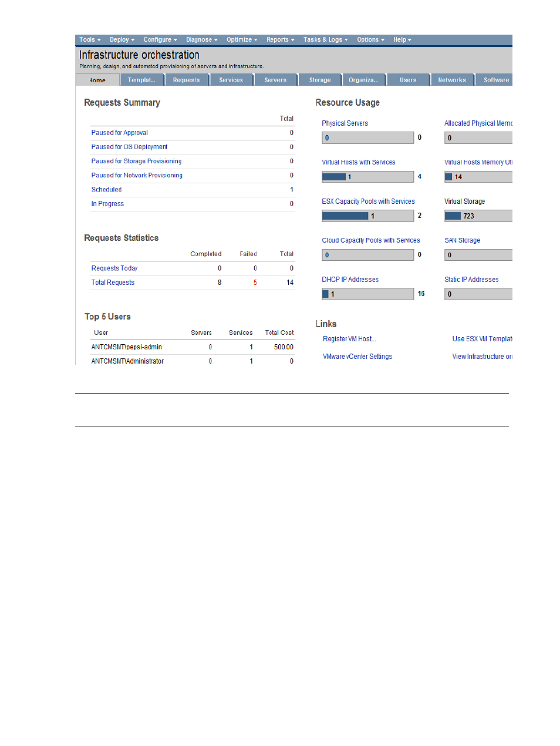Click Paused for OS Deployment link

130,147
